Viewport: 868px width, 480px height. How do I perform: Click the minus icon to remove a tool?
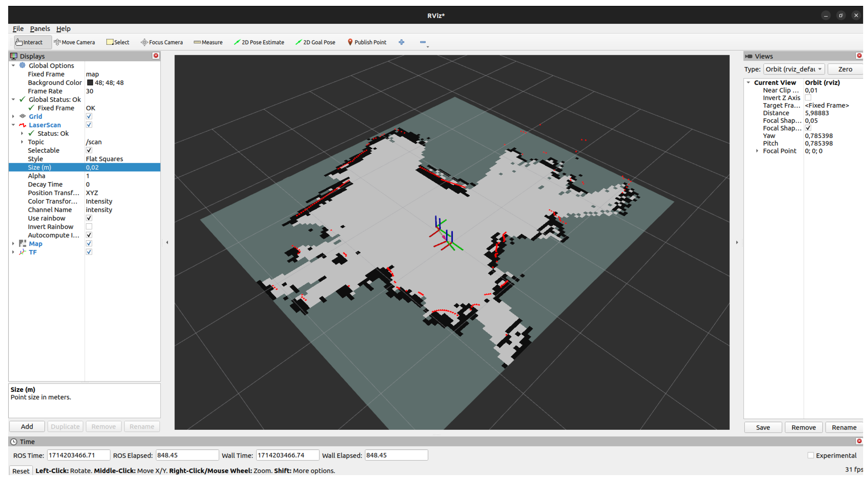[x=422, y=42]
